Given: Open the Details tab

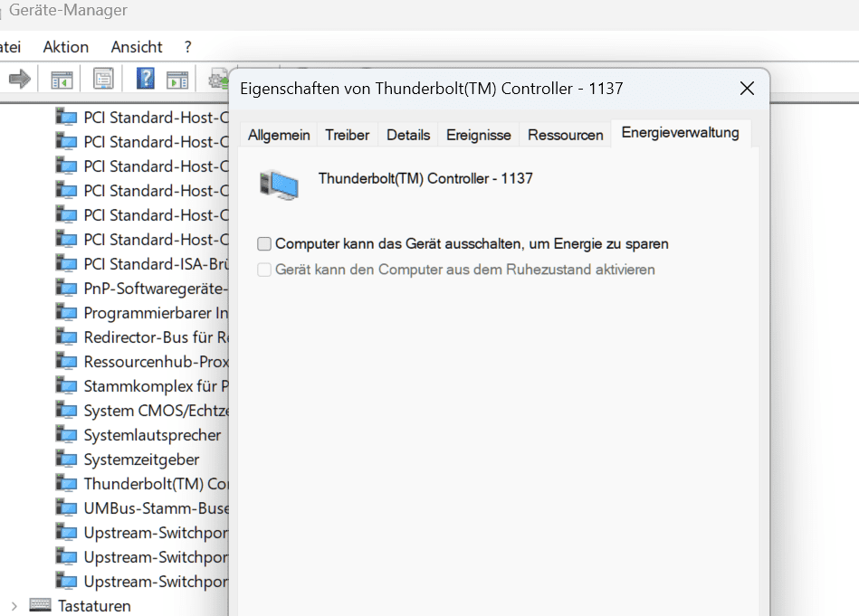Looking at the screenshot, I should (x=408, y=135).
